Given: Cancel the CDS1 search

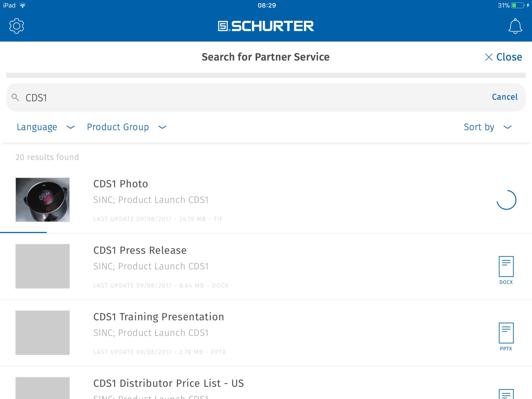Looking at the screenshot, I should [504, 97].
